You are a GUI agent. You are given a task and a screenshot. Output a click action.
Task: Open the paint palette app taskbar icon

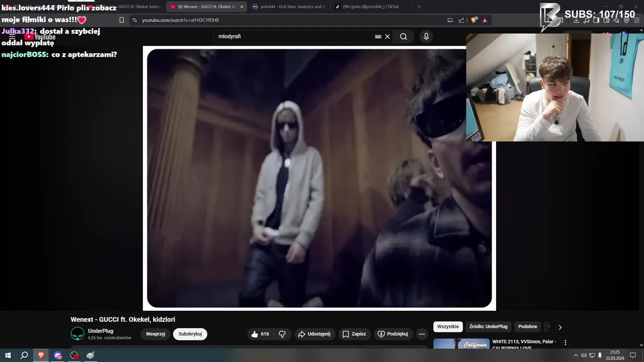91,355
